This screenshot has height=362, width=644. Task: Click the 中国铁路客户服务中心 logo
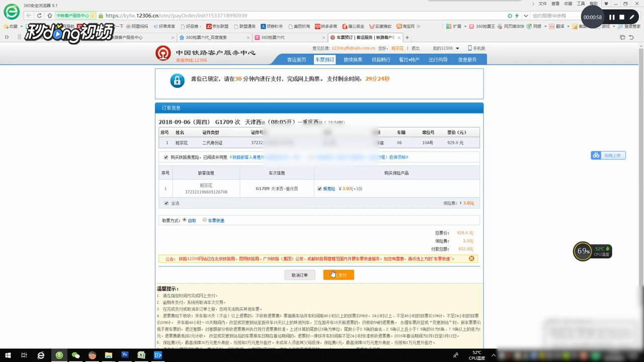[163, 53]
